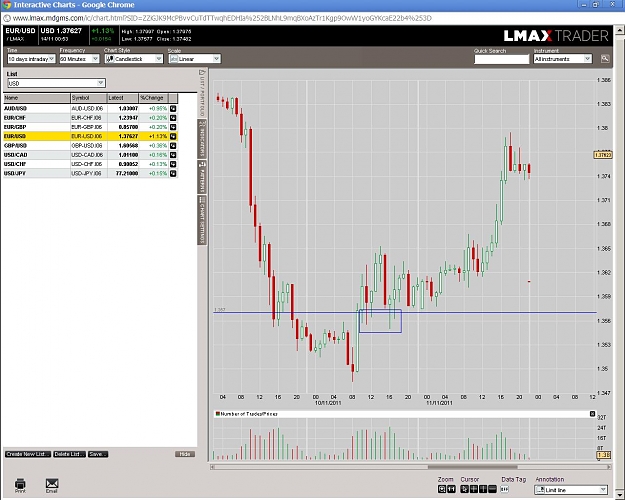Open the Frequency 60 Minutes dropdown
The width and height of the screenshot is (625, 500).
click(79, 59)
